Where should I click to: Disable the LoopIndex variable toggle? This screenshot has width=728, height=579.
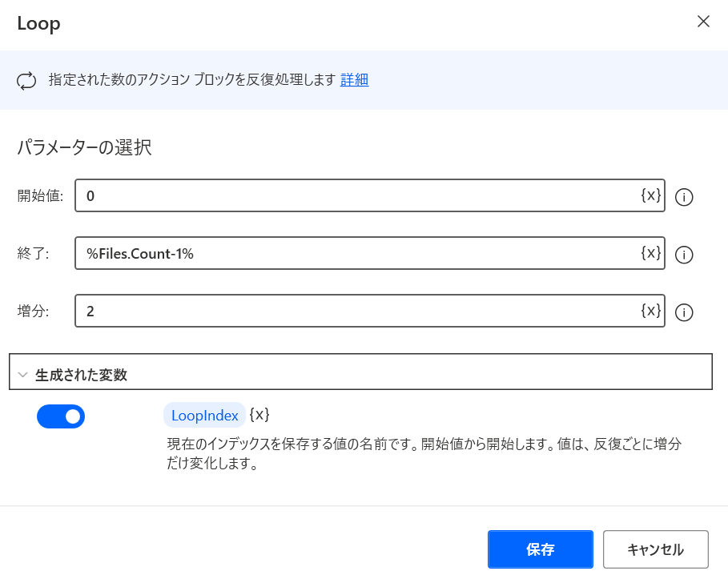61,416
